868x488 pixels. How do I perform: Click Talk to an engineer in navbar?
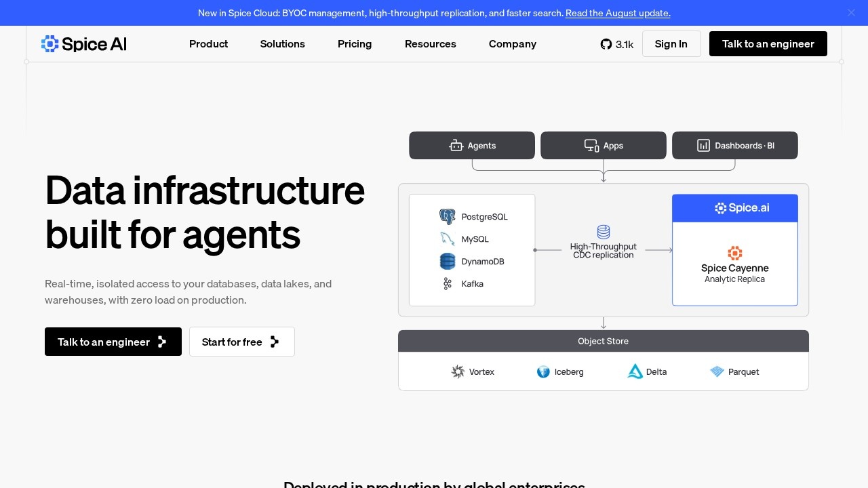point(768,44)
